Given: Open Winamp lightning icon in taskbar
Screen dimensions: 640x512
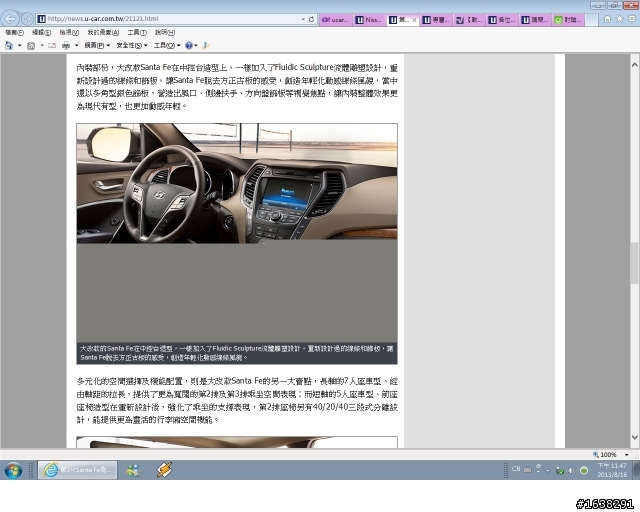Looking at the screenshot, I should [x=164, y=470].
